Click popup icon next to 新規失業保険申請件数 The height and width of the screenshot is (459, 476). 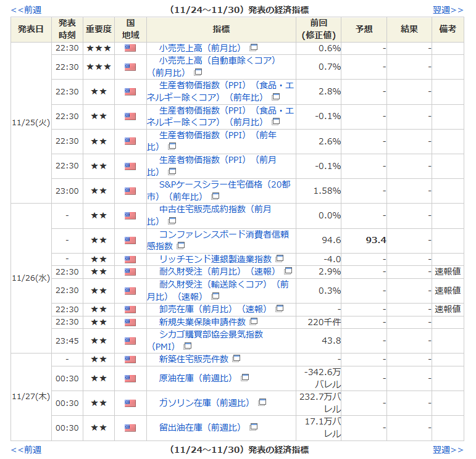254,321
